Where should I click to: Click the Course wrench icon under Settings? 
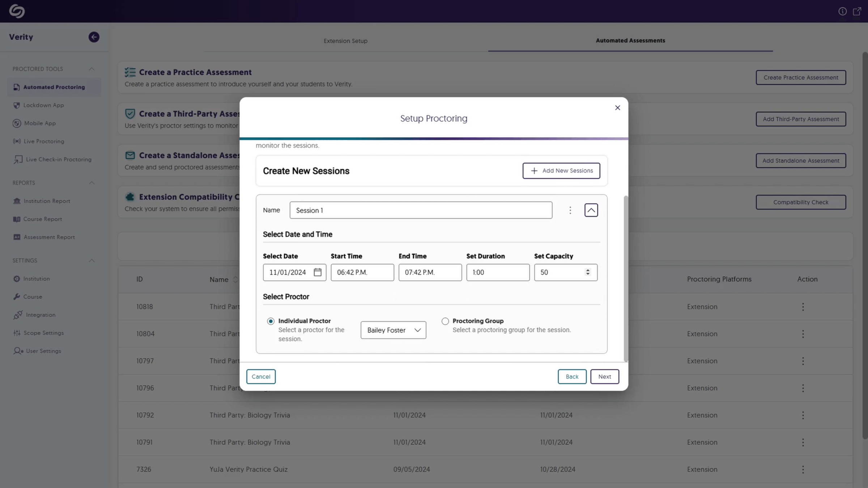point(17,297)
